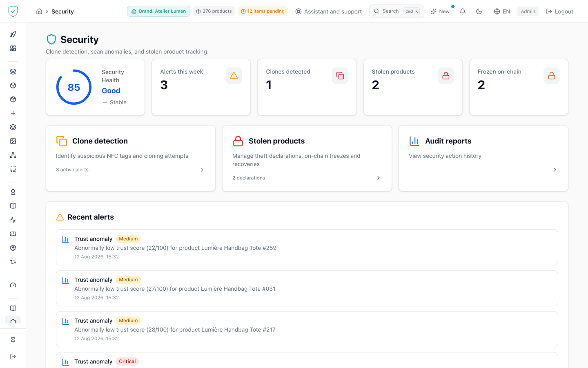Open the ticket icon in the sidebar
588x368 pixels.
(x=13, y=234)
